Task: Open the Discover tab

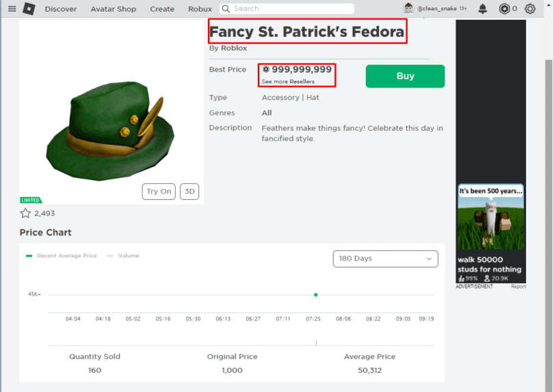Action: 61,9
